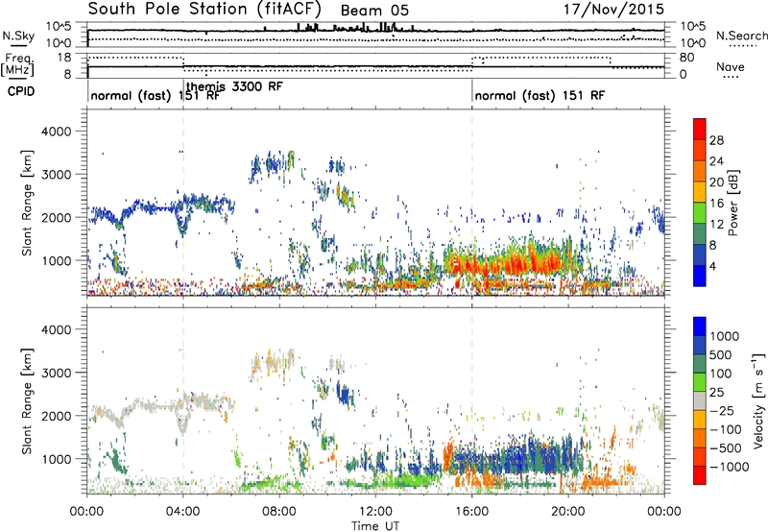This screenshot has height=532, width=768.
Task: Click the '3000' tick on the velocity panel
Action: point(57,373)
